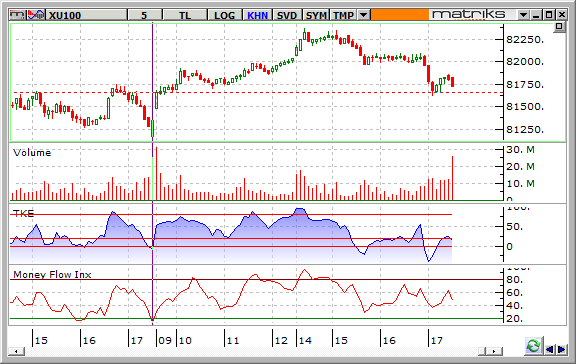
Task: Click the 12 date label on the time axis
Action: 281,340
